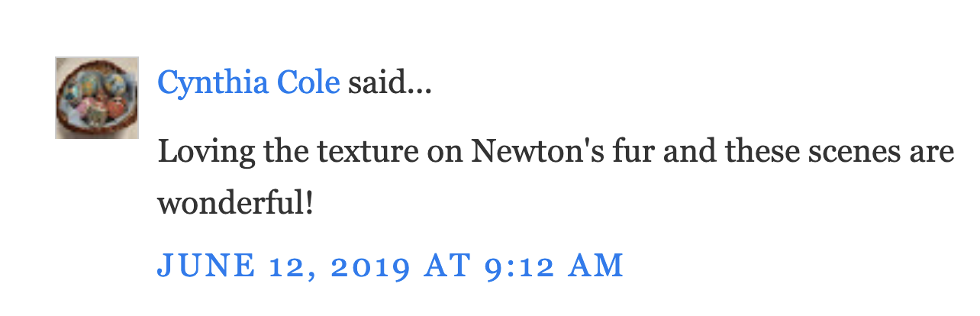Open the Cynthia Cole profile link
Screen dimensions: 980x316
coord(248,82)
